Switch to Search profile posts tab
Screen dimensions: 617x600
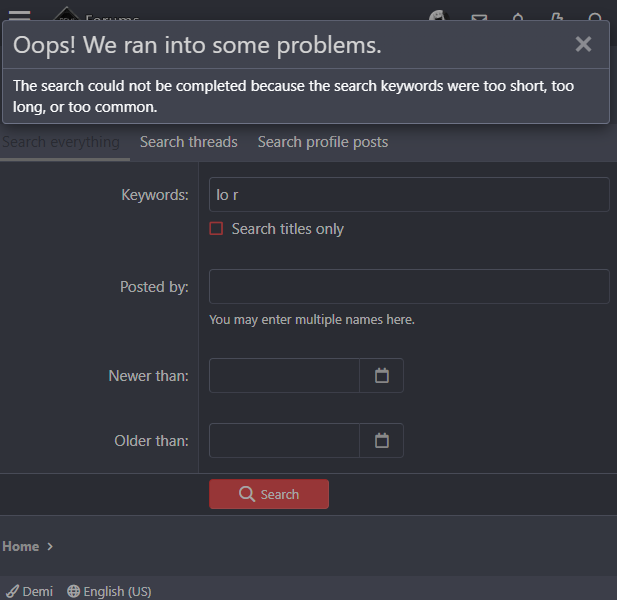pyautogui.click(x=323, y=142)
